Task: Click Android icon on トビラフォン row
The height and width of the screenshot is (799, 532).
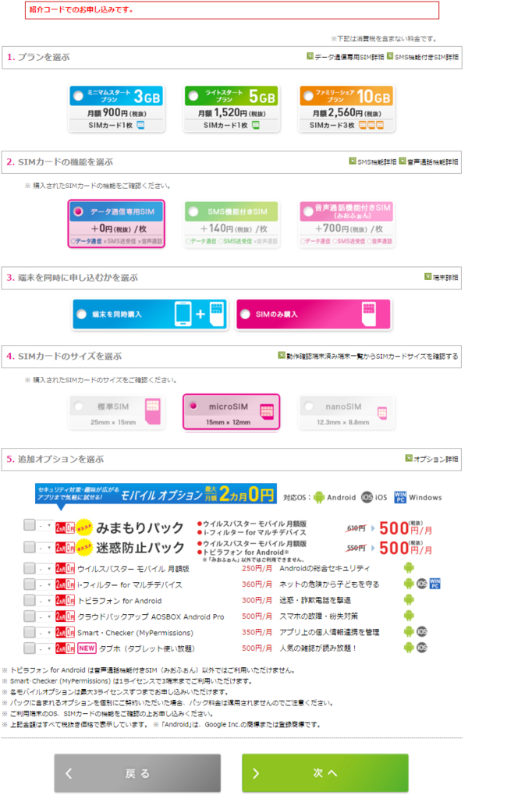Action: 409,600
